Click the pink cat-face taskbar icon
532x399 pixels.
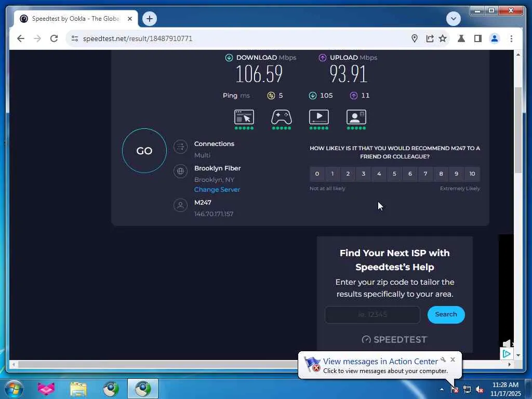[46, 389]
